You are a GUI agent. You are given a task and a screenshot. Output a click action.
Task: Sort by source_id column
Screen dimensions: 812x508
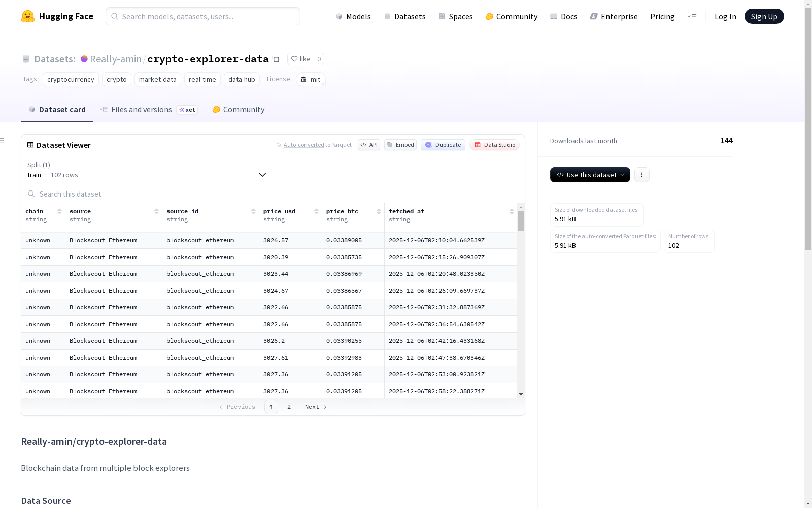point(253,211)
